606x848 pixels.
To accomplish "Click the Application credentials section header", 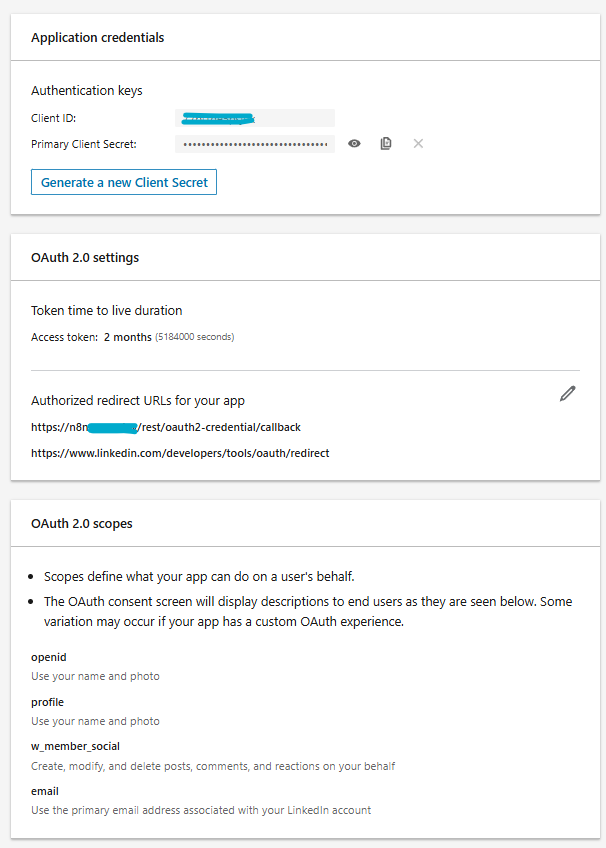I will [98, 38].
